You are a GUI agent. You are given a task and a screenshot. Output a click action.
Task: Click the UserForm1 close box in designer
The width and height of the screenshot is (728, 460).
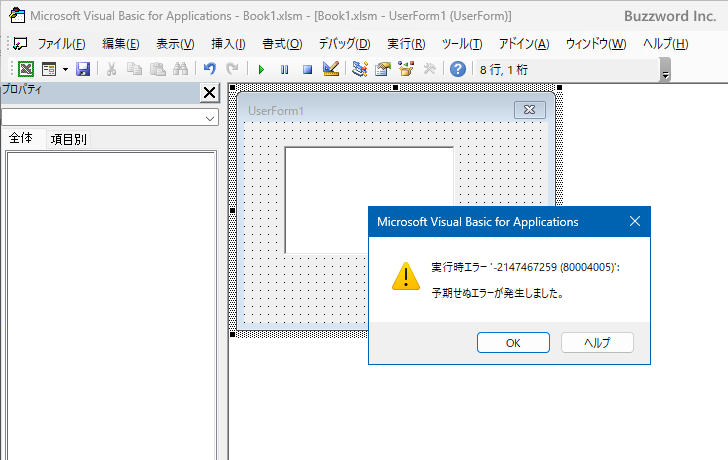pyautogui.click(x=529, y=110)
